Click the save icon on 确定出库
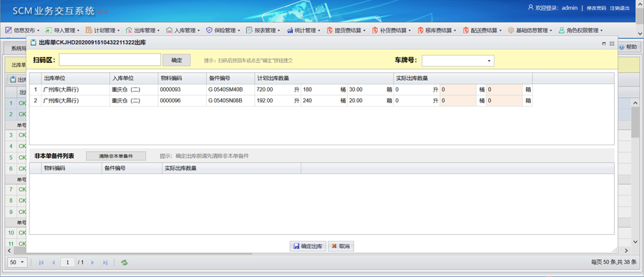Screen dimensions: 644x277 coord(296,246)
